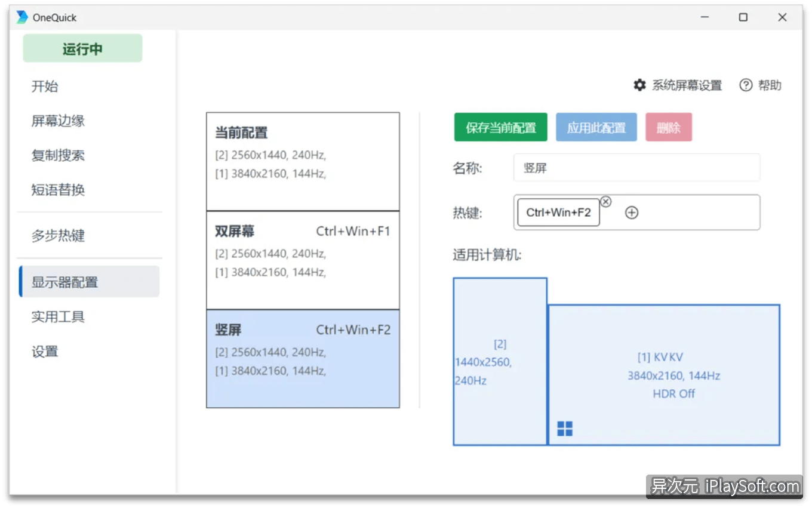Open the 屏幕边缘 section
This screenshot has width=812, height=508.
[57, 121]
